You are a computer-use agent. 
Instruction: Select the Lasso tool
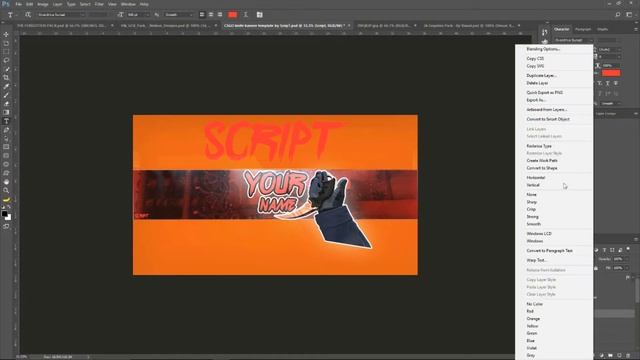tap(6, 60)
